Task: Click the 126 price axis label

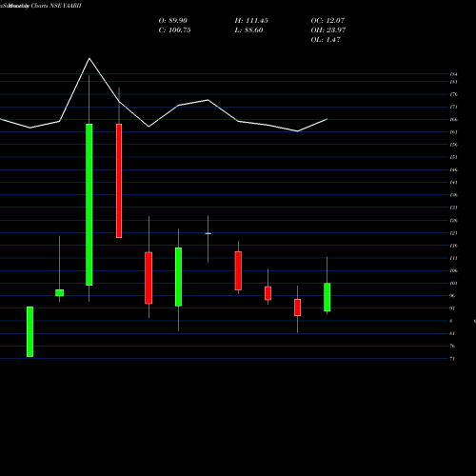Action: (454, 220)
